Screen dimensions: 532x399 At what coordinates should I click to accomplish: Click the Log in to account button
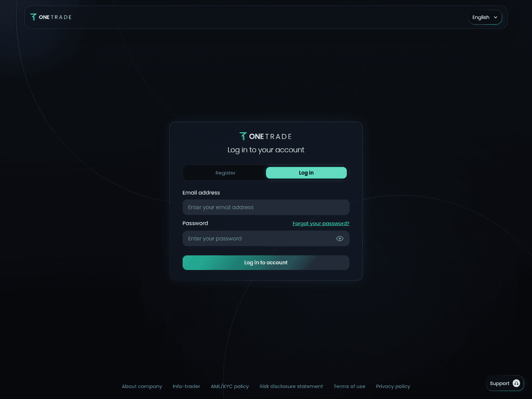[x=266, y=262]
